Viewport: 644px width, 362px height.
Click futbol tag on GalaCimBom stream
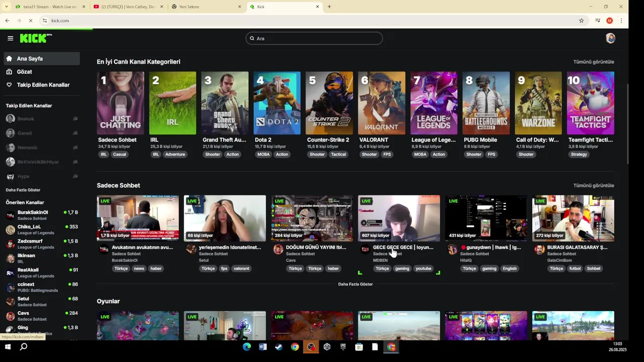(575, 268)
